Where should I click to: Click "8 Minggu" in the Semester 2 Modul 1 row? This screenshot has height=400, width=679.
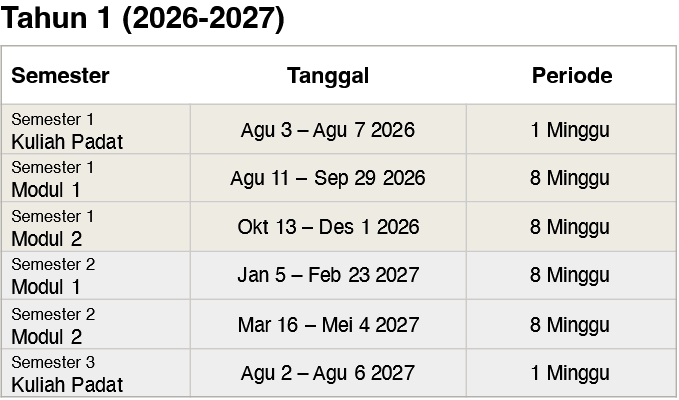click(x=570, y=275)
